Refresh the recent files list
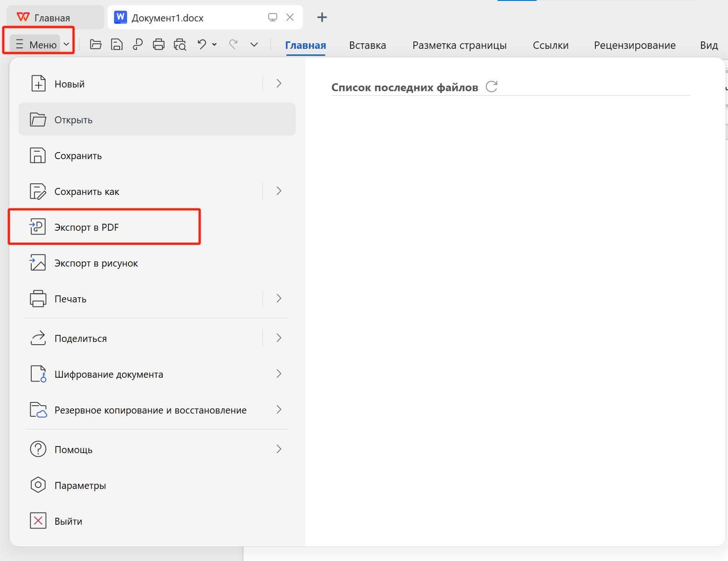The image size is (728, 561). point(492,86)
